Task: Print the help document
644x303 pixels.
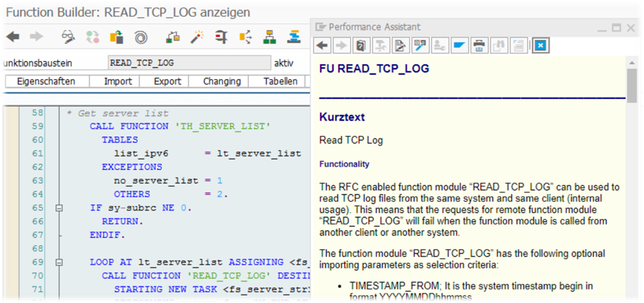Action: 479,45
